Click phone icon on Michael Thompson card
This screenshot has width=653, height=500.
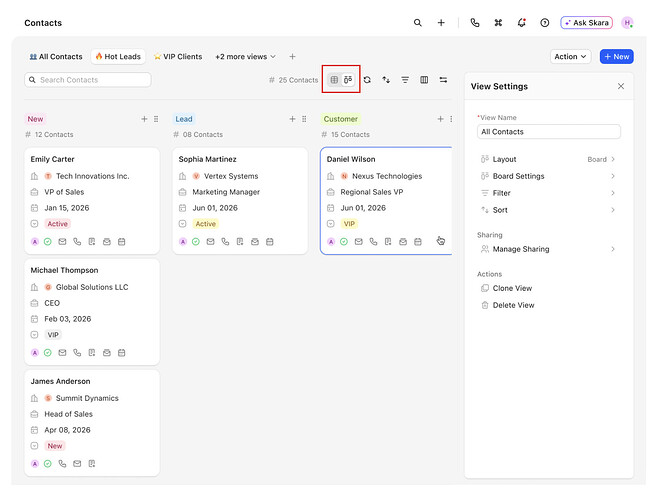point(77,353)
